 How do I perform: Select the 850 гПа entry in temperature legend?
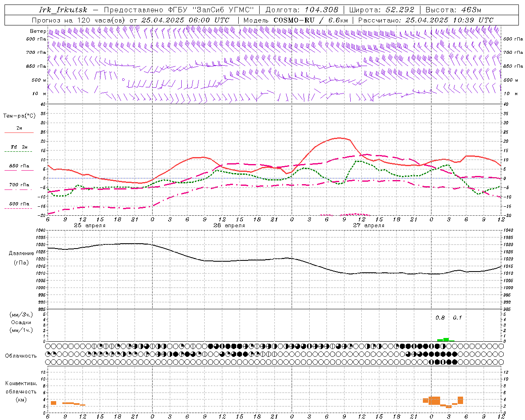(19, 166)
